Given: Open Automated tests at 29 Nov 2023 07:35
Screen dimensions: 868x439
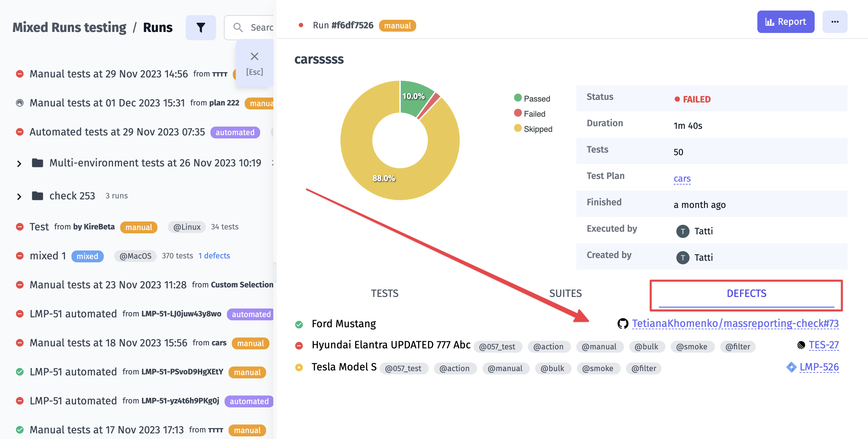Looking at the screenshot, I should click(117, 132).
